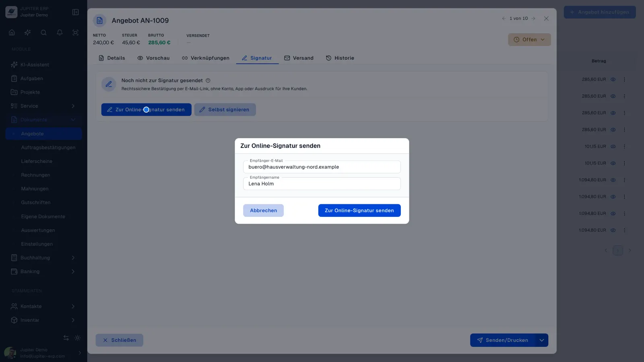Collapse the sidebar panel icon

(75, 12)
